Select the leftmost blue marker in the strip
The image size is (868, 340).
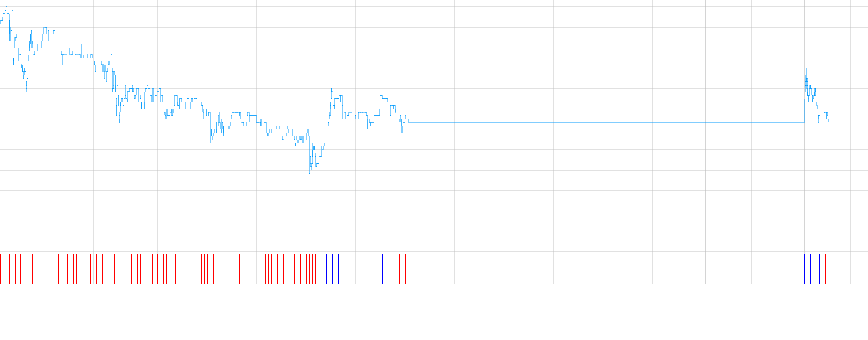327,269
